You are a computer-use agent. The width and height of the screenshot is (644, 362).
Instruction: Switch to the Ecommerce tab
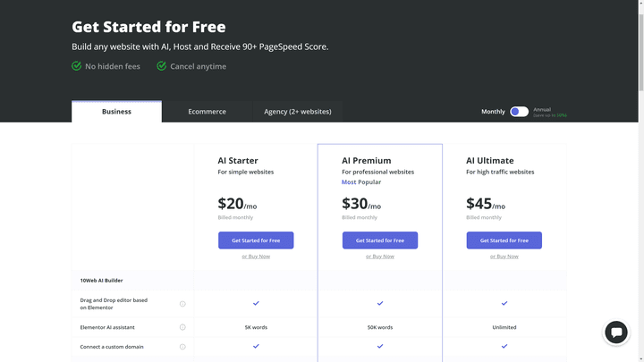[207, 112]
